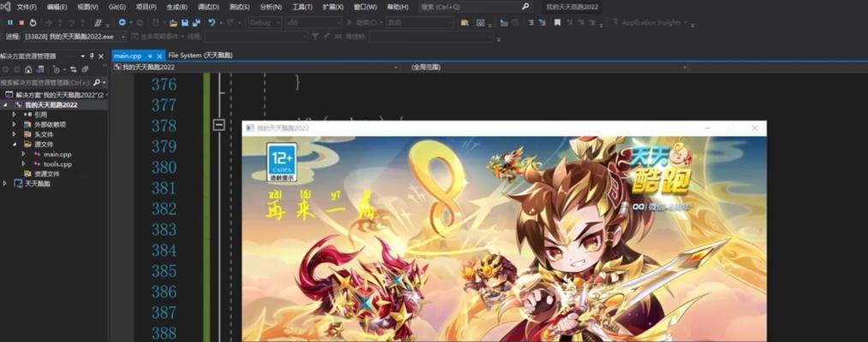Switch views icon in Solution Explorer
This screenshot has height=342, width=868.
(x=40, y=69)
